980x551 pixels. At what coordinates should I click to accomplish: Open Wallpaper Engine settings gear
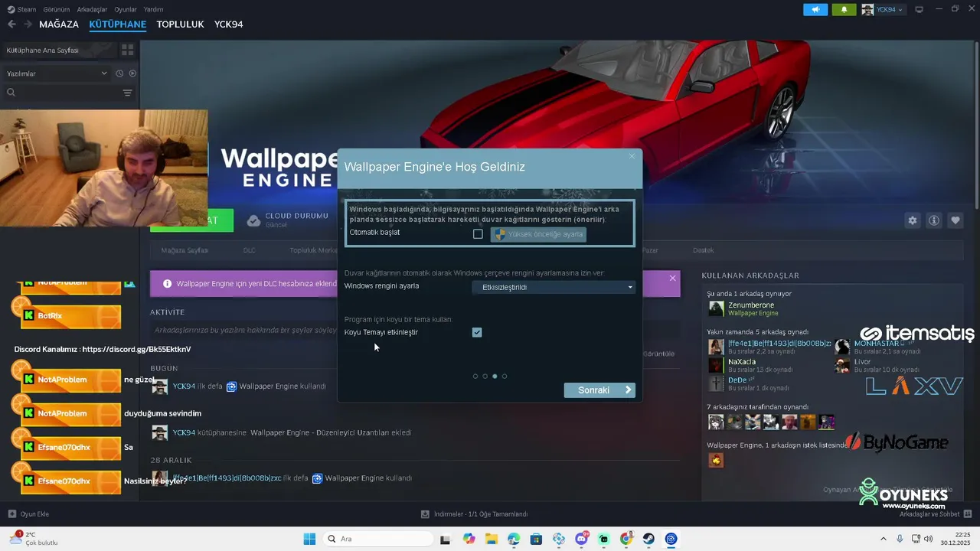coord(912,220)
